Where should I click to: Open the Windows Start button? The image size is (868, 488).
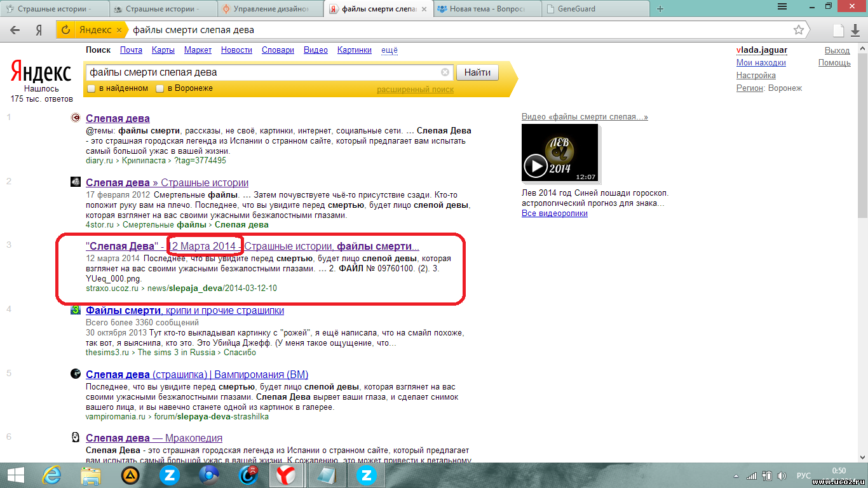(15, 475)
